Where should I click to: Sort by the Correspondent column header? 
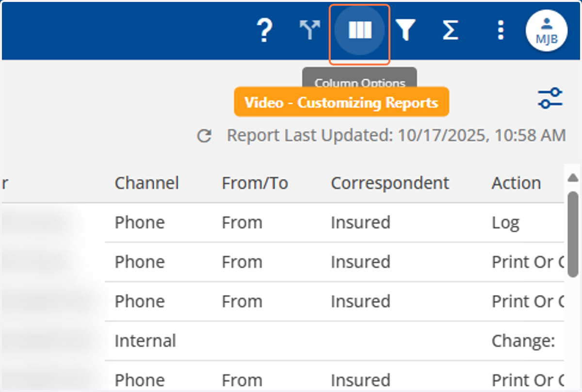(x=390, y=183)
